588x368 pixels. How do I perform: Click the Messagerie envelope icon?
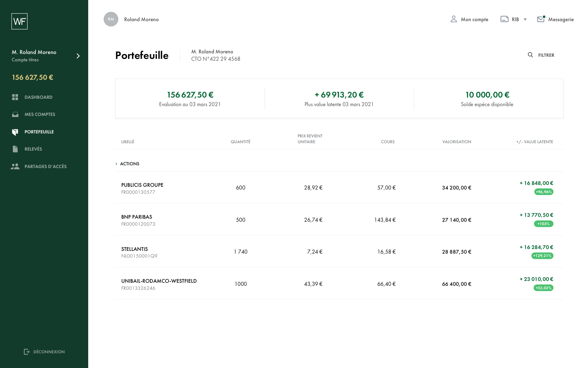click(541, 19)
